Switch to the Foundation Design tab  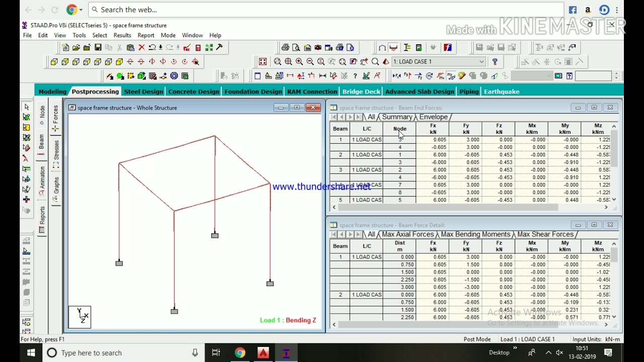coord(253,92)
